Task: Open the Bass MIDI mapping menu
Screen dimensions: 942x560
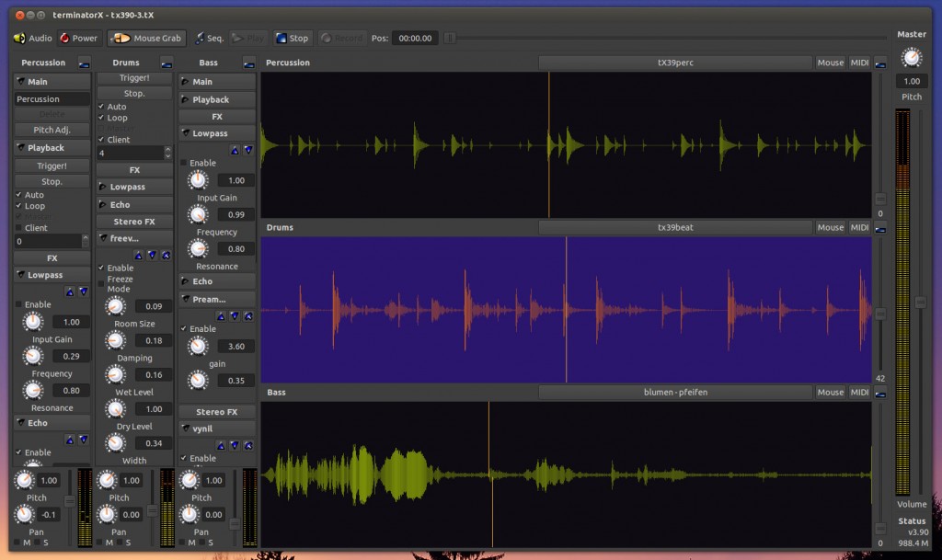Action: 859,392
